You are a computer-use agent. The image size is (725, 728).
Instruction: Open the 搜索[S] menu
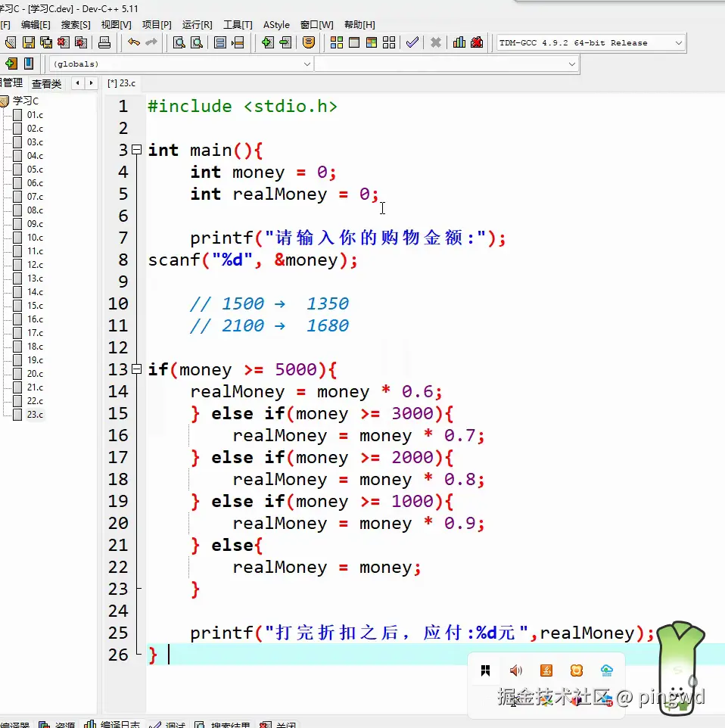point(76,25)
